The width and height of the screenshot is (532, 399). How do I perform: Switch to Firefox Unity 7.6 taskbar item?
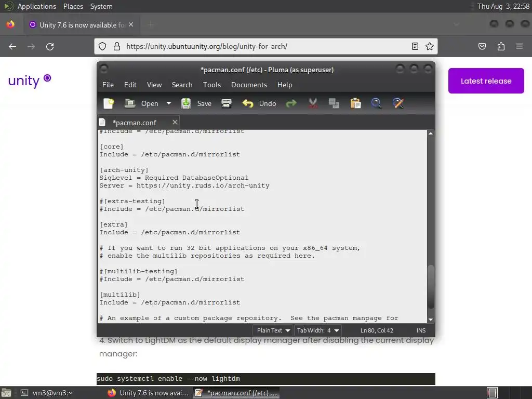148,393
